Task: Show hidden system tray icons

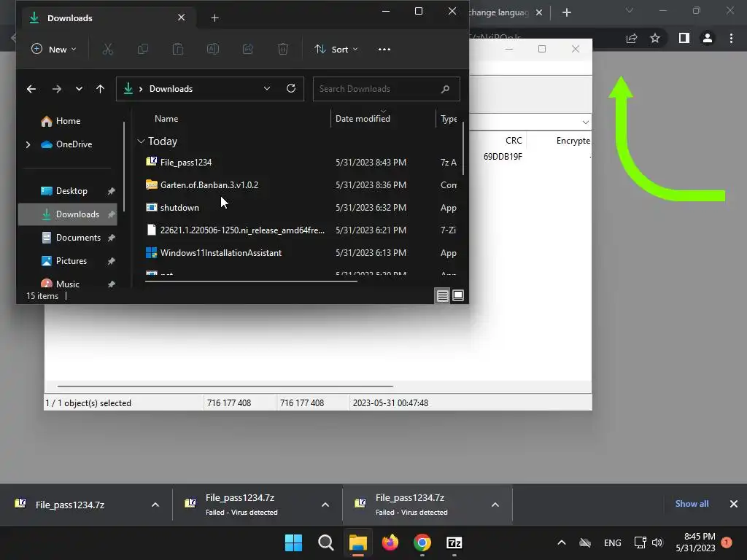Action: pos(562,542)
